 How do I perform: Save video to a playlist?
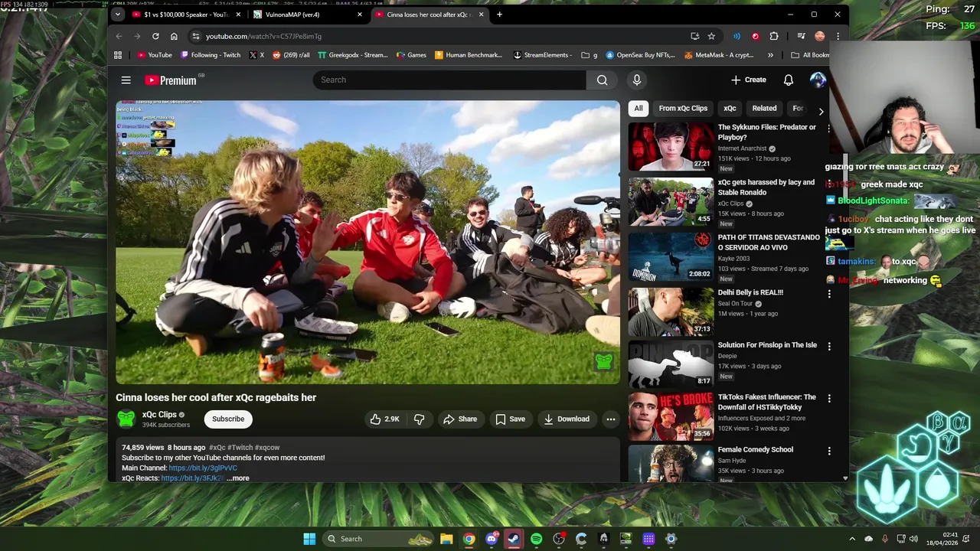click(510, 419)
